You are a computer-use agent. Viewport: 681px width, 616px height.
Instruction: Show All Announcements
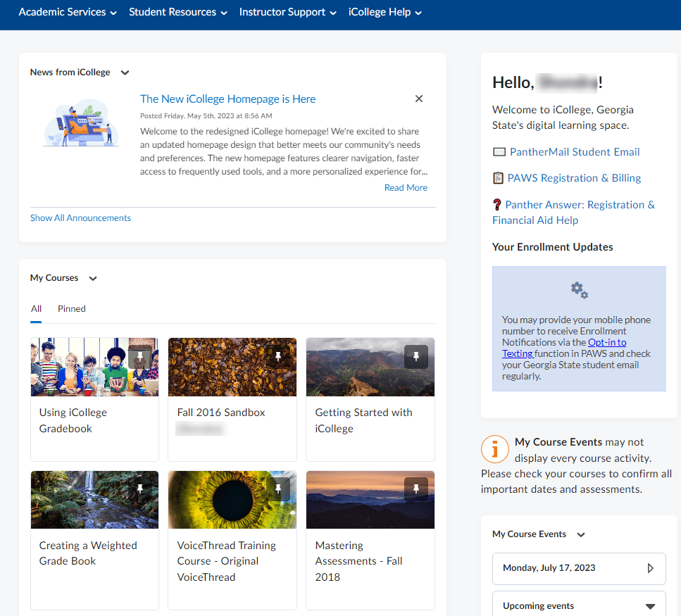pyautogui.click(x=80, y=218)
